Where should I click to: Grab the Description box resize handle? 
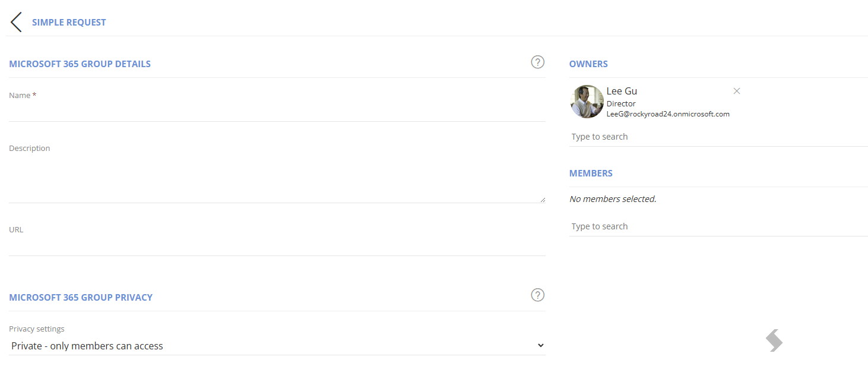[x=542, y=200]
